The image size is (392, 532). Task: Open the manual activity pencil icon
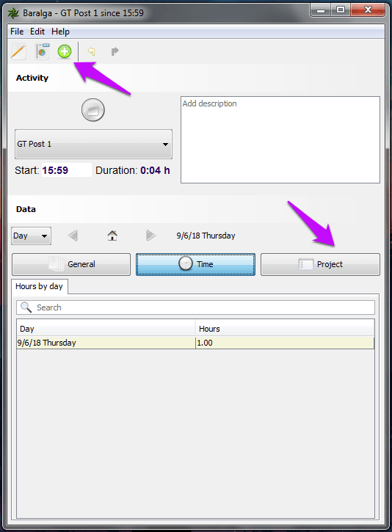pos(18,51)
